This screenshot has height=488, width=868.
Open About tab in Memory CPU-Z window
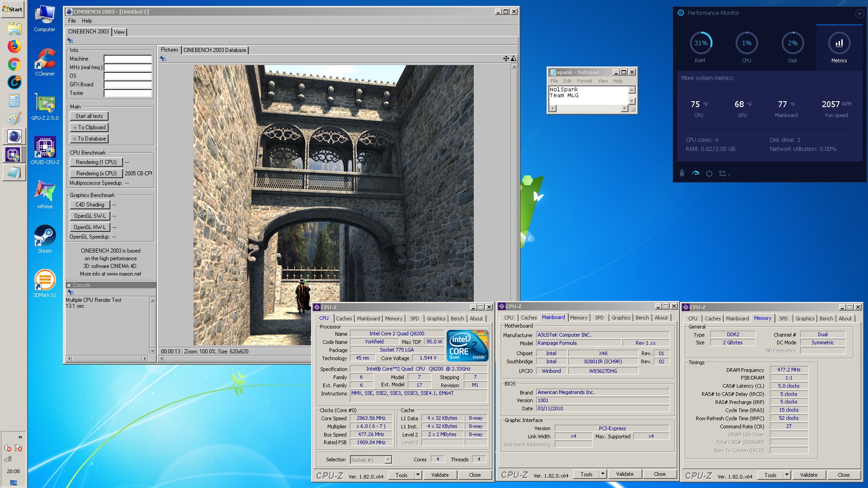pos(845,319)
